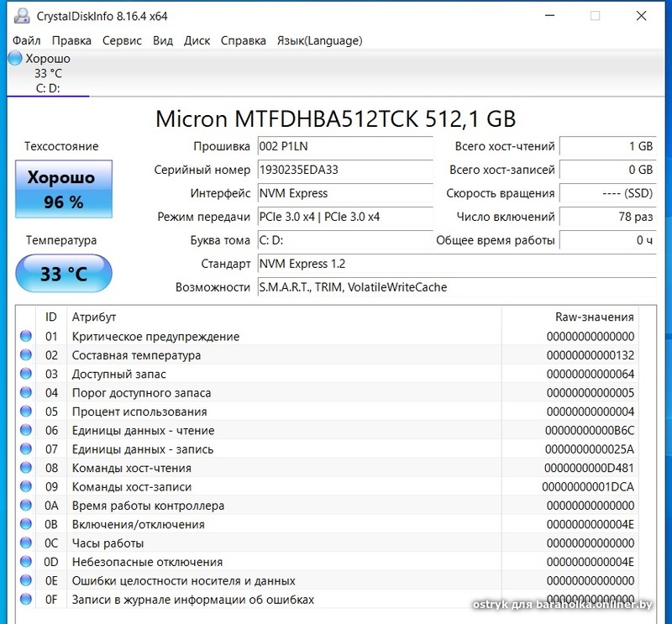Viewport: 672px width, 624px height.
Task: Click the serial number field 1930235EDA33
Action: [x=345, y=170]
